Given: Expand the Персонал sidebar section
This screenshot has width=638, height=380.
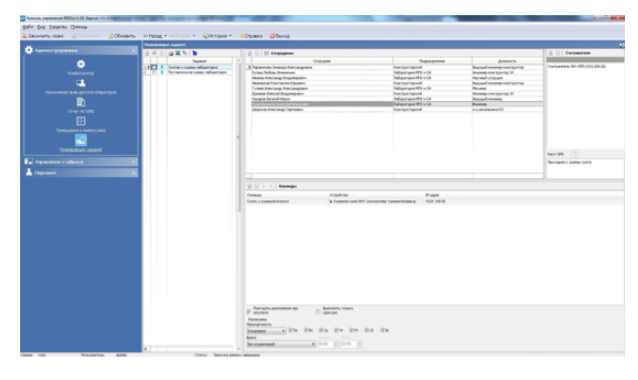Looking at the screenshot, I should coord(81,173).
